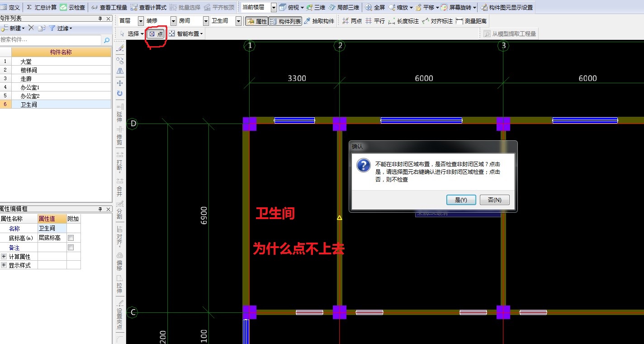Open the 定义 (Define) tool

(x=10, y=7)
